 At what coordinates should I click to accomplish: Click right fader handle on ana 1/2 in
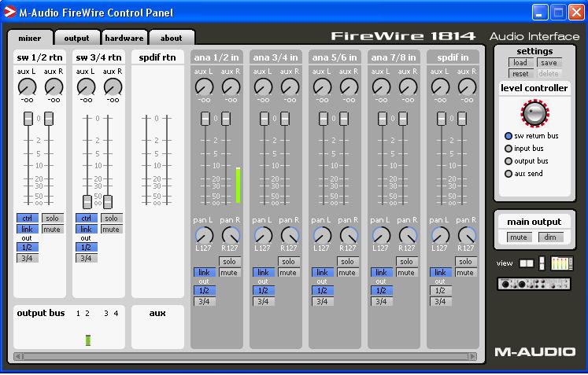tap(226, 119)
